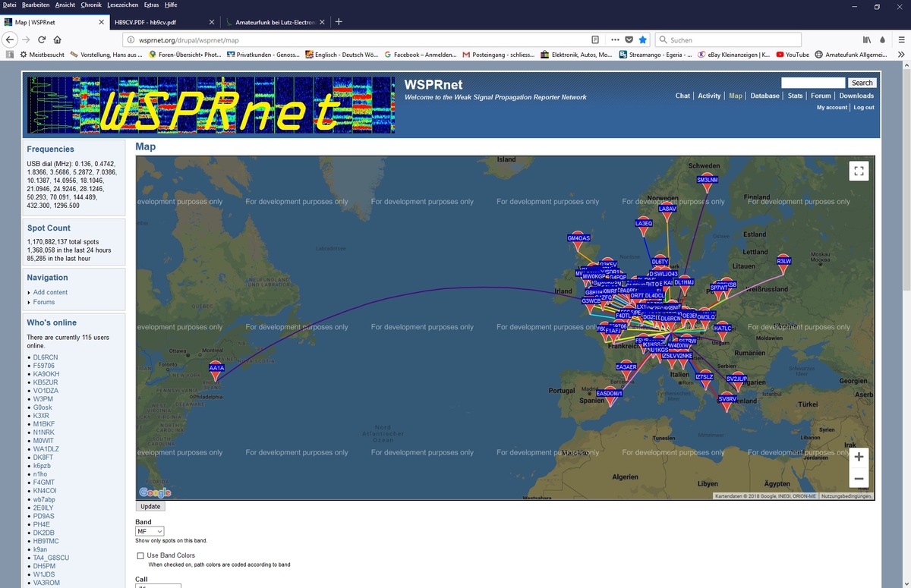Screen dimensions: 911x588
Task: Open the Meistbesucht bookmark folder
Action: 43,55
